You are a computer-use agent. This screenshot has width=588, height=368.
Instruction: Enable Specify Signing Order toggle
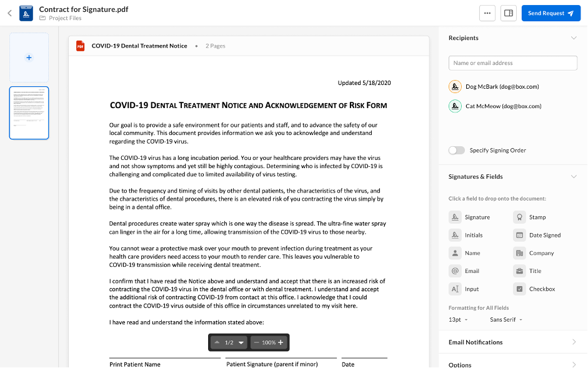point(457,151)
